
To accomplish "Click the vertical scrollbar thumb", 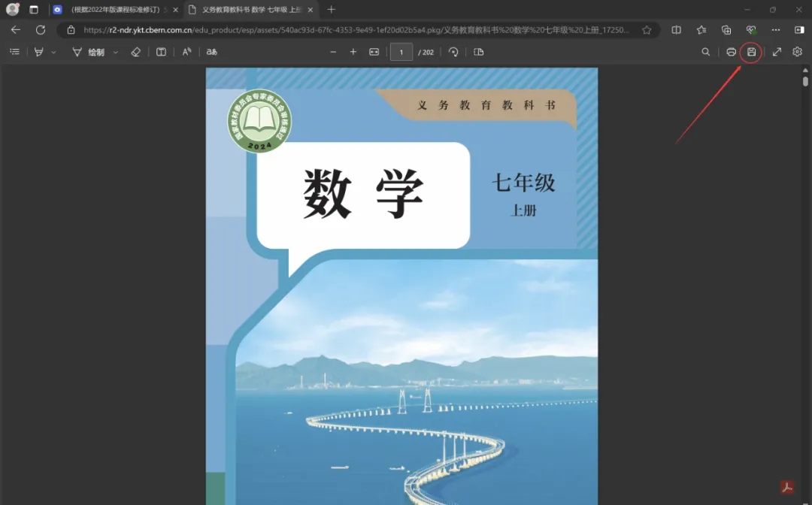I will [x=805, y=81].
